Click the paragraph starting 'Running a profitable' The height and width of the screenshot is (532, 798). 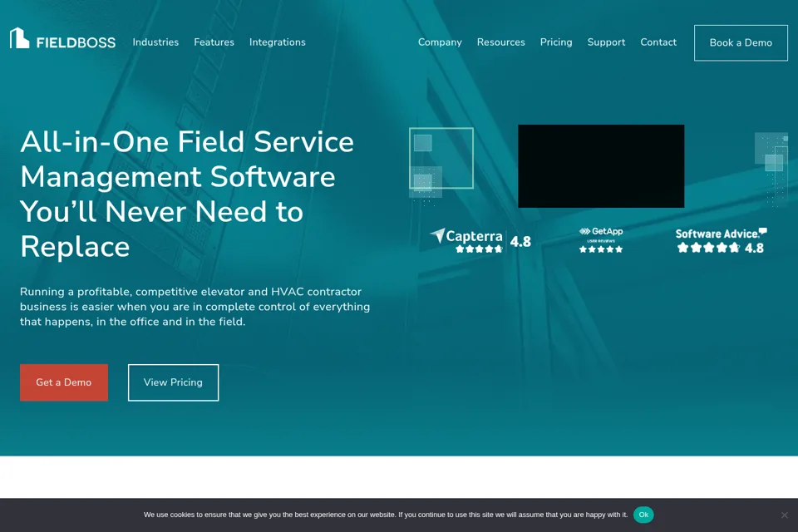pyautogui.click(x=195, y=307)
